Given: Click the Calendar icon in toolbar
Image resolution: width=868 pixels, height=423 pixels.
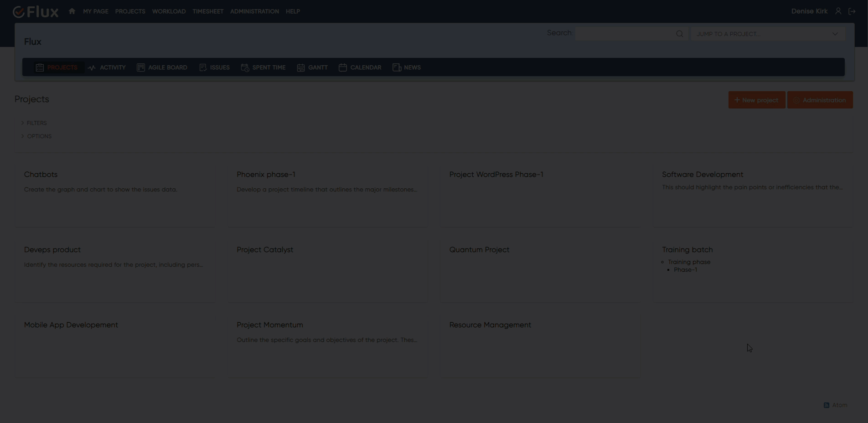Looking at the screenshot, I should (x=343, y=67).
